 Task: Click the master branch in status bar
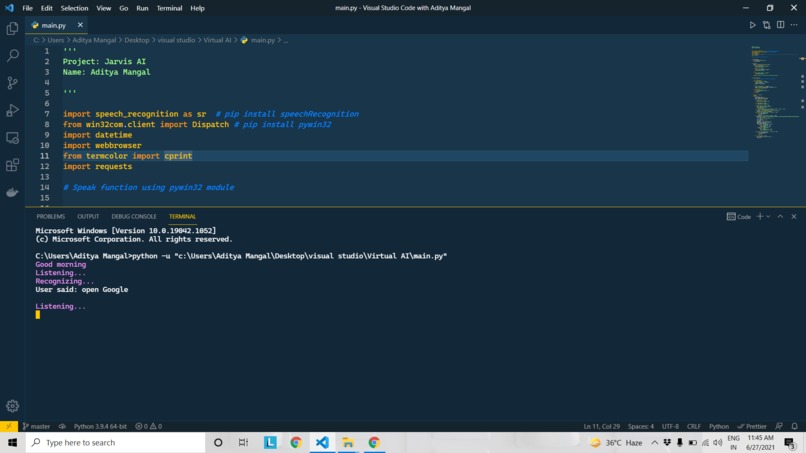[36, 426]
